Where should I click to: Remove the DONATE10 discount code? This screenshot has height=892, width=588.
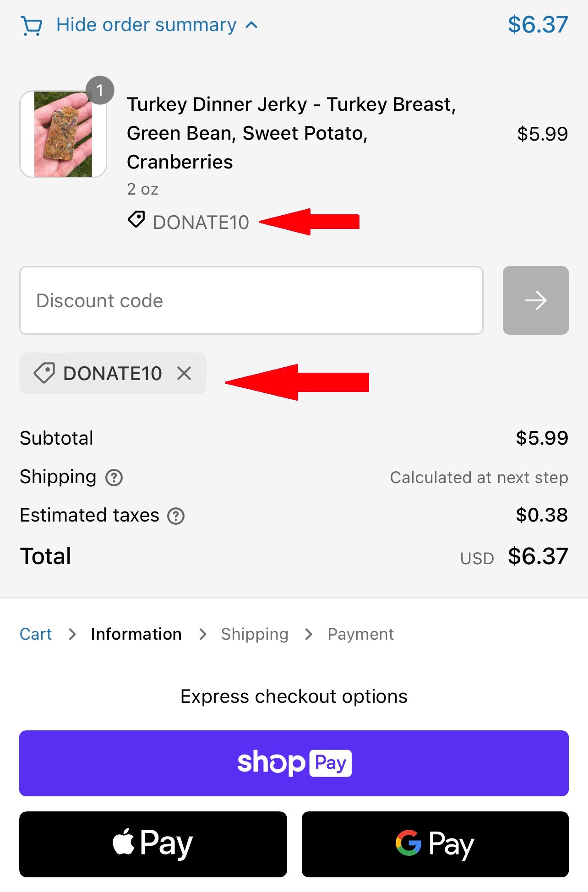(184, 374)
